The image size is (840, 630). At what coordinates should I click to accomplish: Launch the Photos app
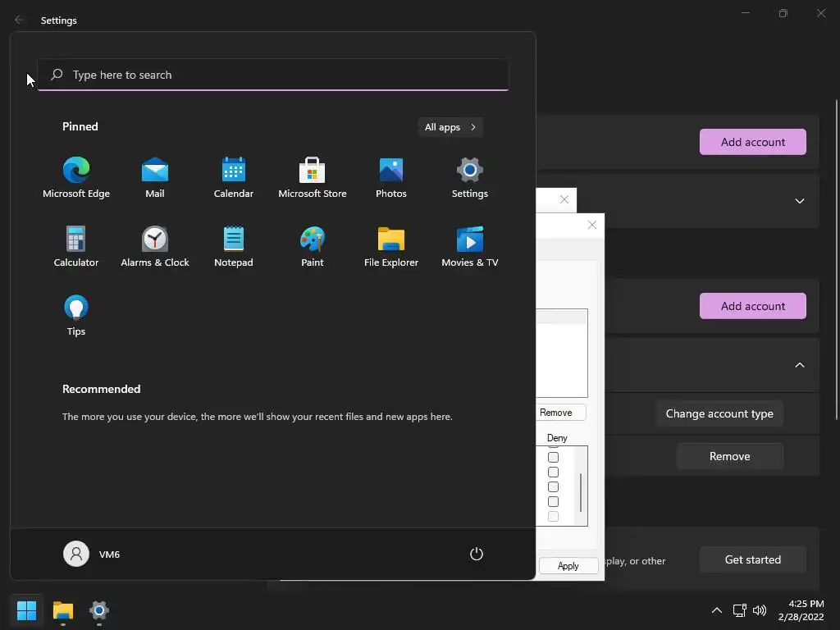point(391,177)
